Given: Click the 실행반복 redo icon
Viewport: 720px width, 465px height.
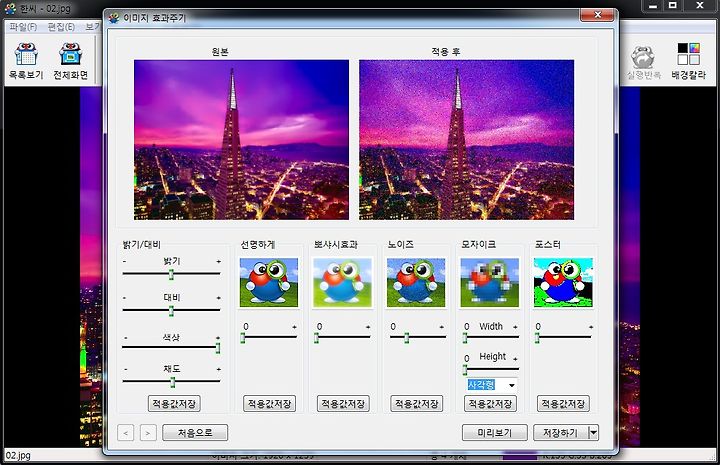Looking at the screenshot, I should pyautogui.click(x=643, y=62).
